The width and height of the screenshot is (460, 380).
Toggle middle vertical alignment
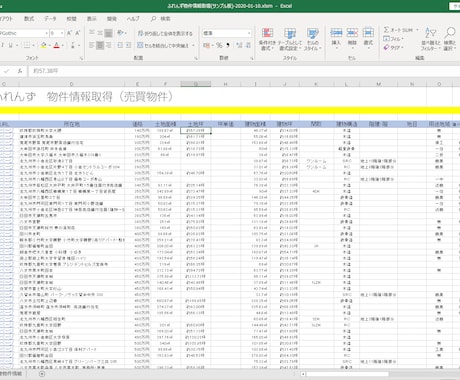(100, 33)
